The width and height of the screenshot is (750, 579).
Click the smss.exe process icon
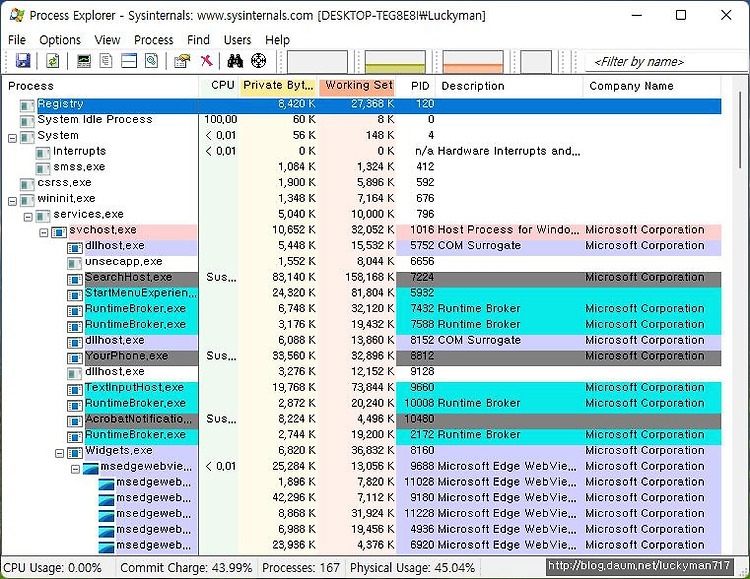(43, 168)
